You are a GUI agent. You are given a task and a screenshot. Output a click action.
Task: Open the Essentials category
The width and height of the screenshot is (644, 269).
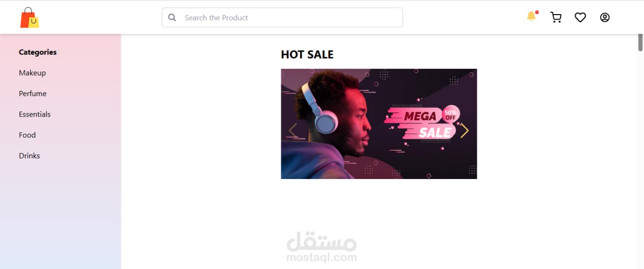pos(35,114)
